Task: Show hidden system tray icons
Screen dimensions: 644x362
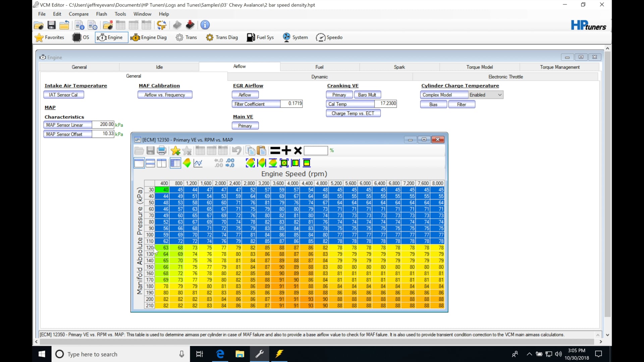Action: pos(529,354)
